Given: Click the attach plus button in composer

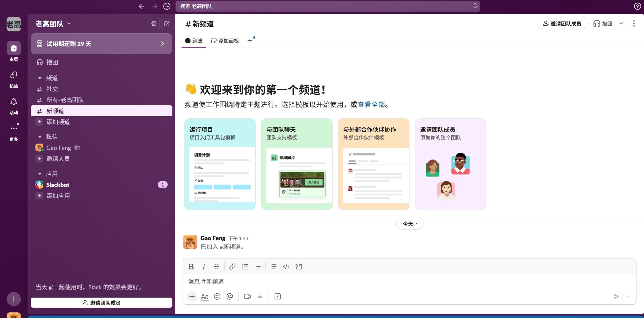Looking at the screenshot, I should pos(192,296).
